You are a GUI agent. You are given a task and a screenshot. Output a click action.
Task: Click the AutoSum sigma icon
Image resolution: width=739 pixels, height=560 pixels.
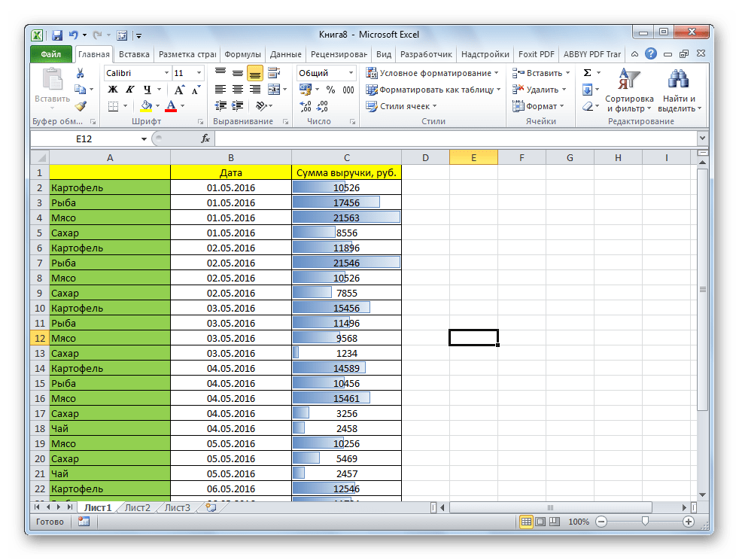click(588, 73)
